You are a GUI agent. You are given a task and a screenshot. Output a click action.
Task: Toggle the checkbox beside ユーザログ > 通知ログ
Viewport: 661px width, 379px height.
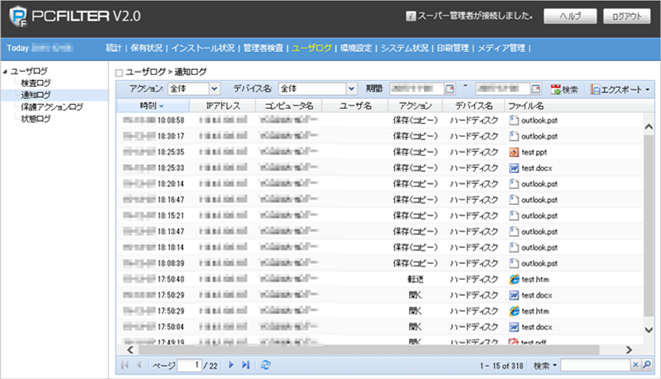click(x=119, y=73)
